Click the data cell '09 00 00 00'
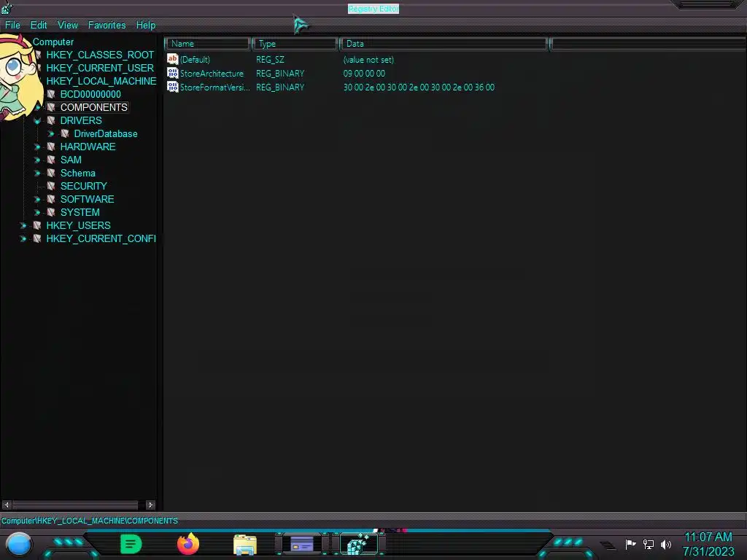Screen dimensions: 747x560 pyautogui.click(x=364, y=74)
